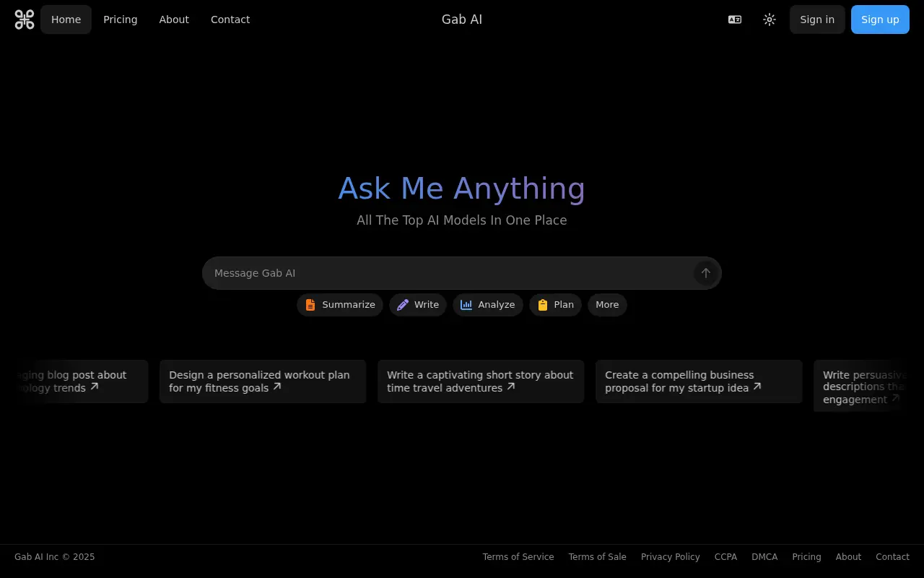Screen dimensions: 924x578
Task: Open the language translation icon
Action: (x=734, y=20)
